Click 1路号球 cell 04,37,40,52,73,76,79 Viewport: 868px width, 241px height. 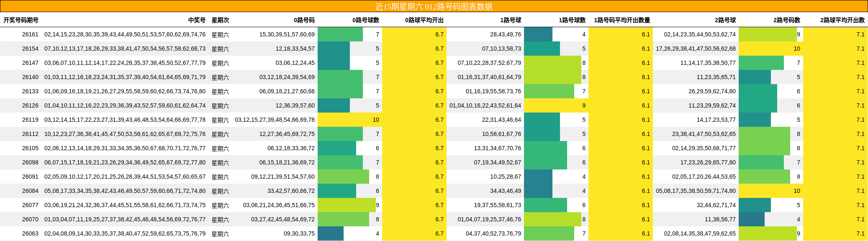[x=493, y=233]
